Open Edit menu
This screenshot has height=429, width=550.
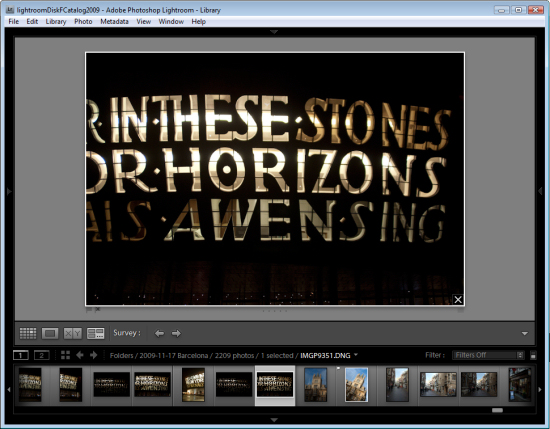coord(32,21)
